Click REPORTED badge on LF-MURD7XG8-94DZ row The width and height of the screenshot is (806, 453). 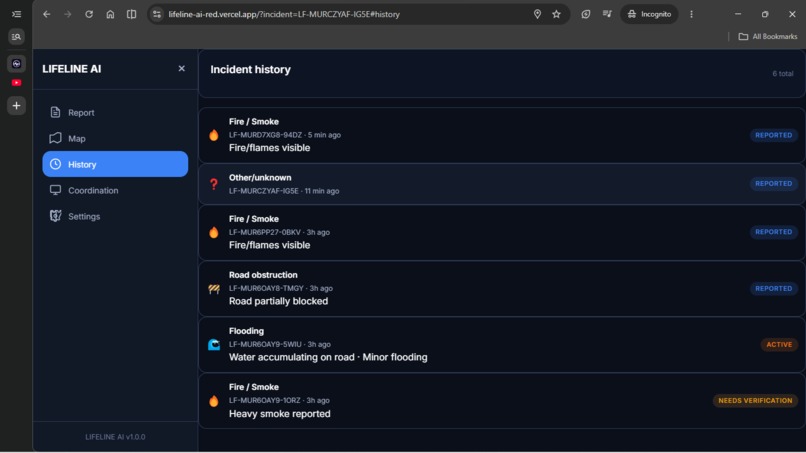coord(774,135)
